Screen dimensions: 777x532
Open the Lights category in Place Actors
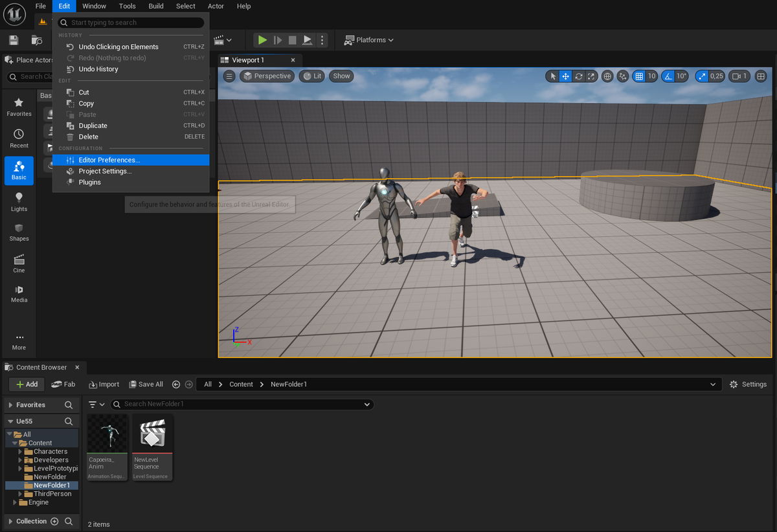pos(19,201)
